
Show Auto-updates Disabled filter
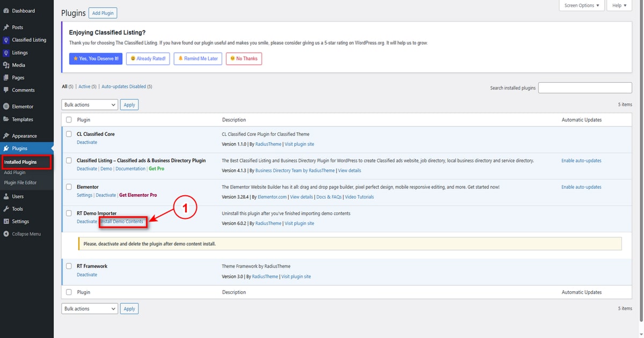123,86
